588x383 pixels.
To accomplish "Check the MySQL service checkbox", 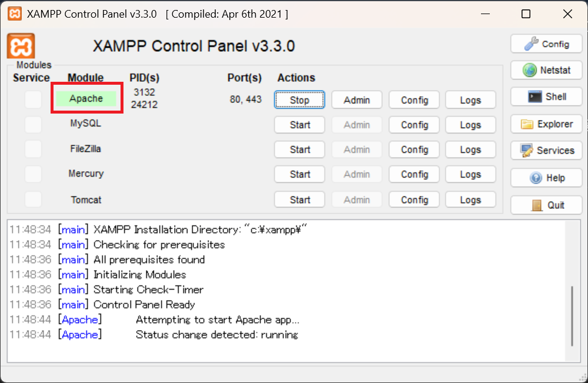I will (33, 124).
